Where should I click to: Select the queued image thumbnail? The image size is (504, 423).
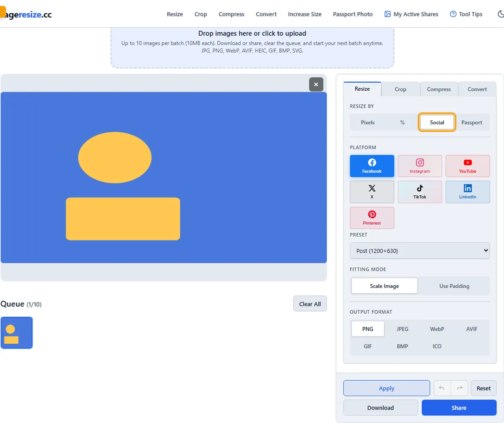(16, 333)
